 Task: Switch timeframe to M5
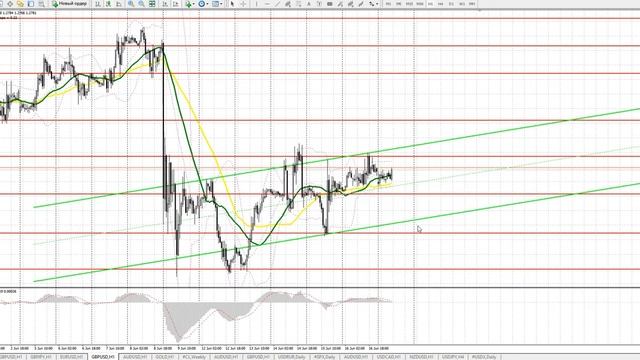coord(398,4)
